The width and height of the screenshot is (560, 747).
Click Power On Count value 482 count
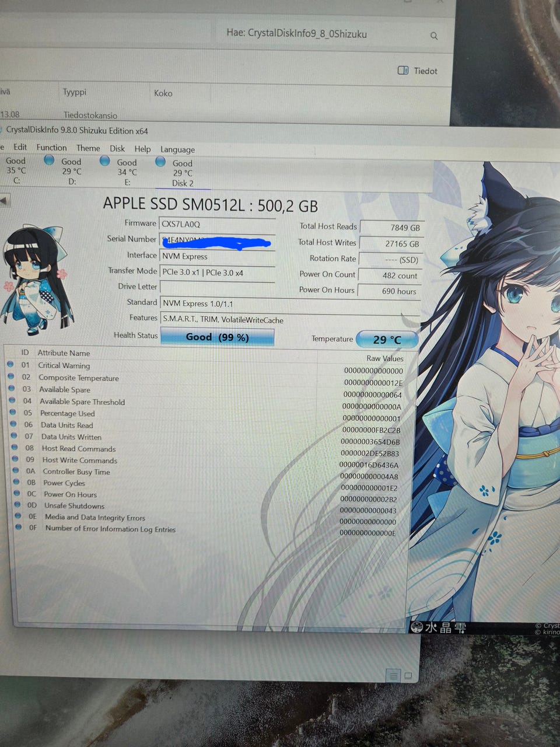point(389,275)
